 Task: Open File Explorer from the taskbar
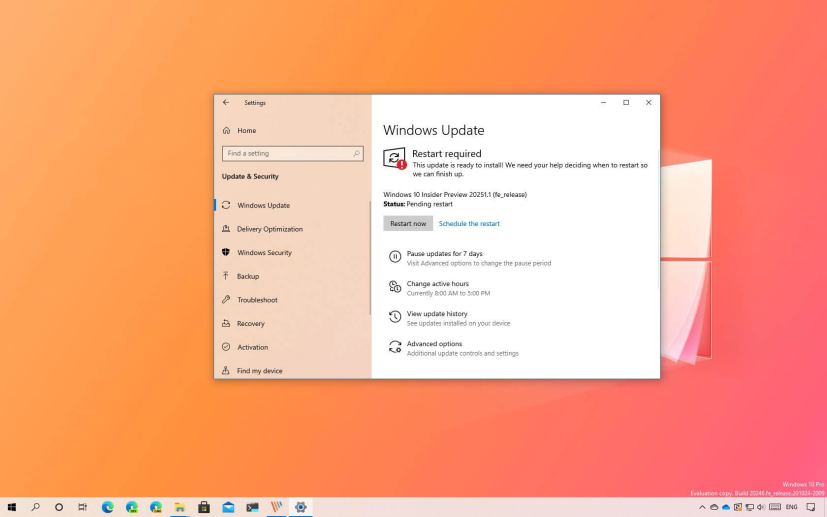tap(180, 508)
